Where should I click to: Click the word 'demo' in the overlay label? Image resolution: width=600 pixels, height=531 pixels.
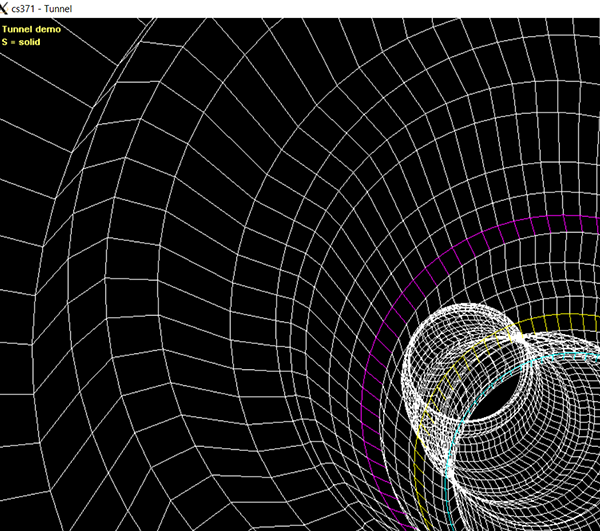click(x=47, y=29)
